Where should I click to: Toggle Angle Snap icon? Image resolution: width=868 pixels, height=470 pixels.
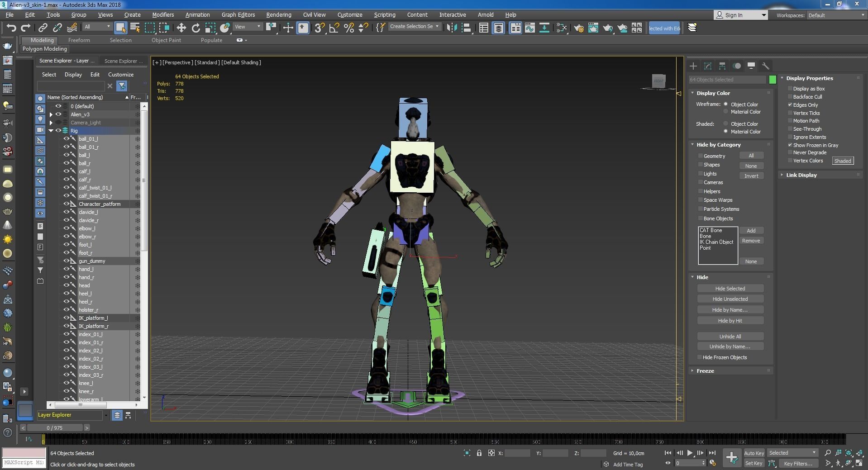334,28
